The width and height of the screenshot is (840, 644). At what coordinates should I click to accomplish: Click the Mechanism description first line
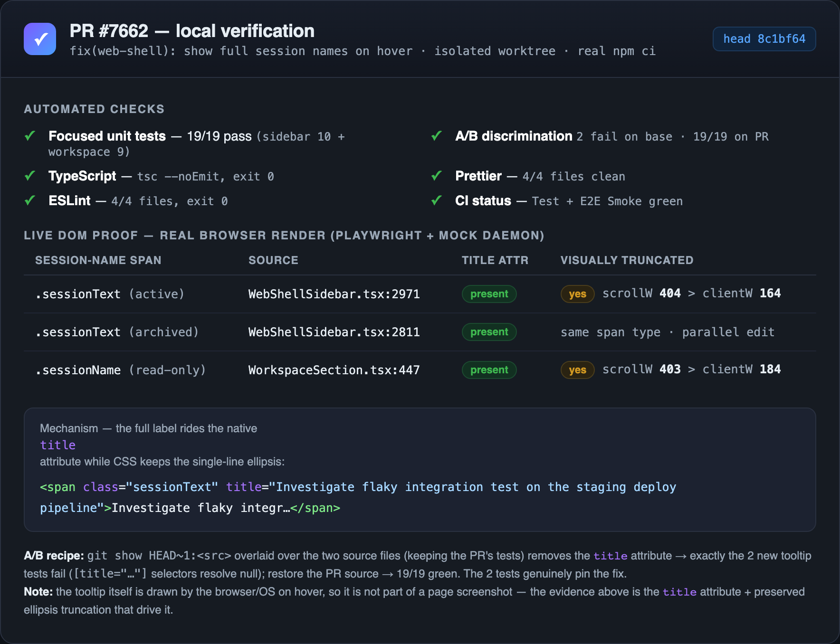pos(148,428)
